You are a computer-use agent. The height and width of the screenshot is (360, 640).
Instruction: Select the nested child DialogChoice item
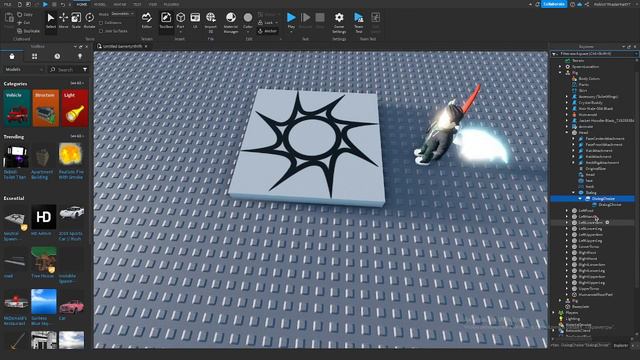pyautogui.click(x=610, y=204)
